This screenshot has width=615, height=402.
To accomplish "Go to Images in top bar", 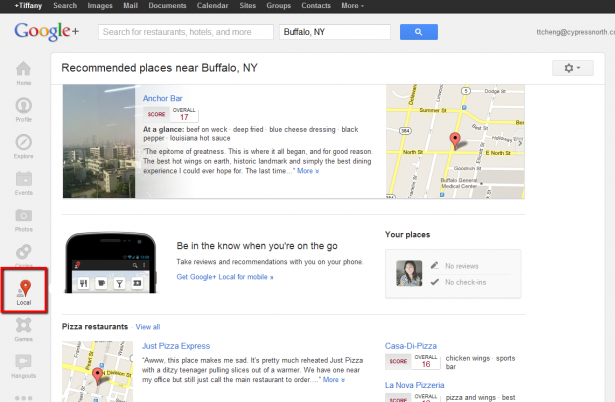I will [x=100, y=6].
